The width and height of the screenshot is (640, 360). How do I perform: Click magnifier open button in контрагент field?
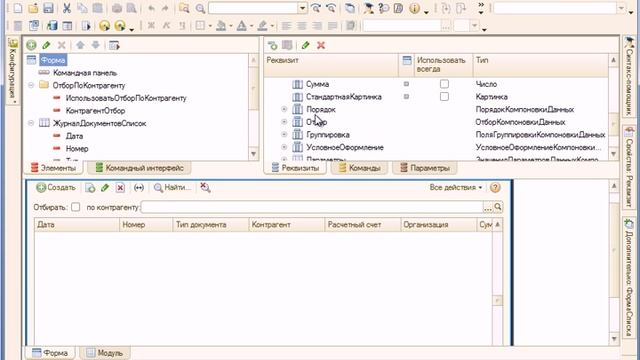point(498,207)
